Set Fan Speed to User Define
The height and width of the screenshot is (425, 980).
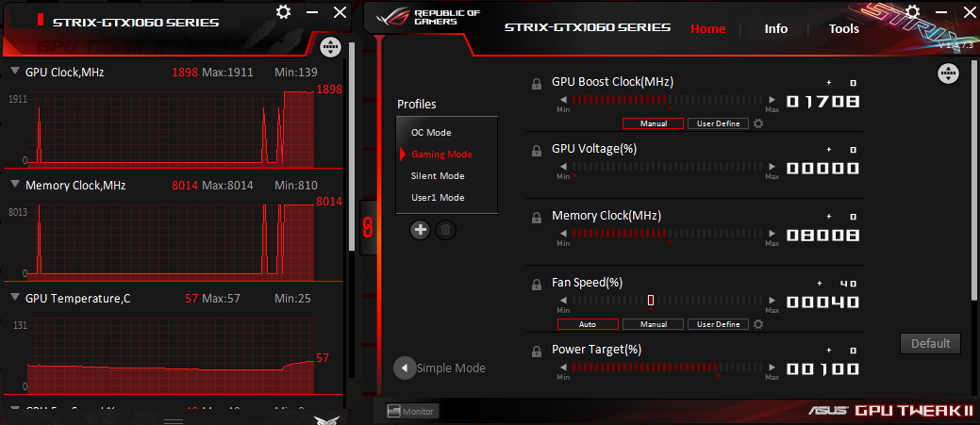point(718,324)
